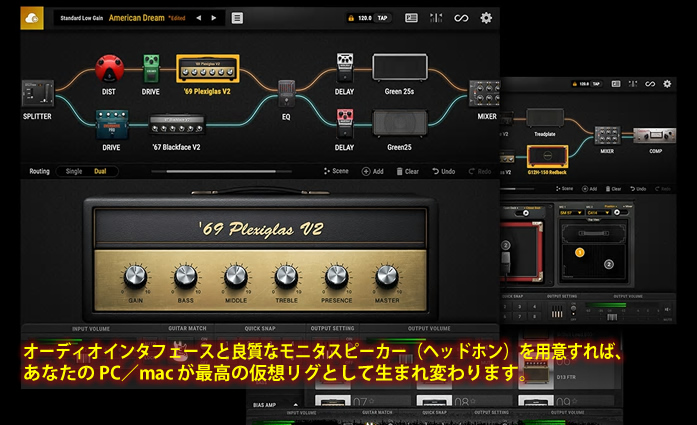The width and height of the screenshot is (697, 425).
Task: Open SM 57 mic dropdown in second window
Action: pyautogui.click(x=571, y=213)
